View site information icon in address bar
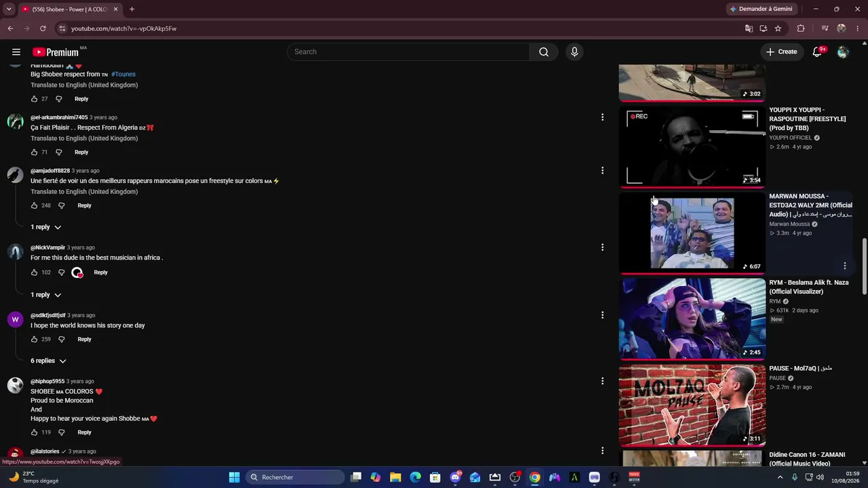The width and height of the screenshot is (868, 488). [x=62, y=28]
